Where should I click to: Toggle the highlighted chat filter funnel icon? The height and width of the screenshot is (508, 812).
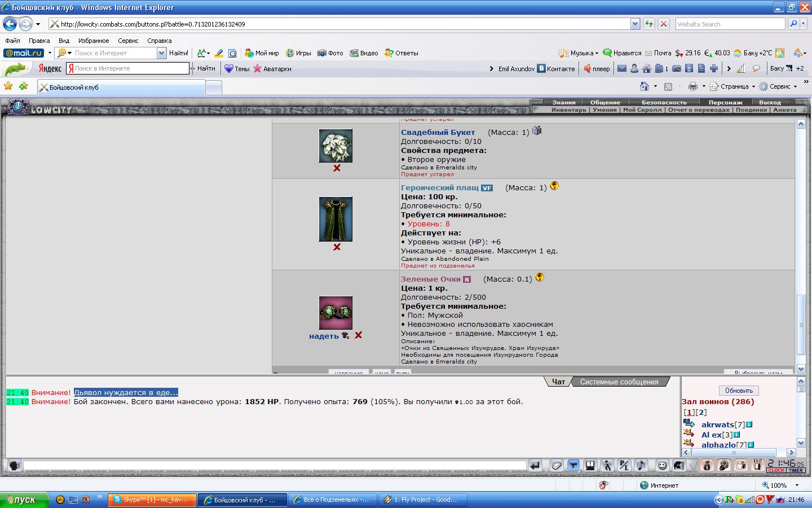tap(573, 466)
